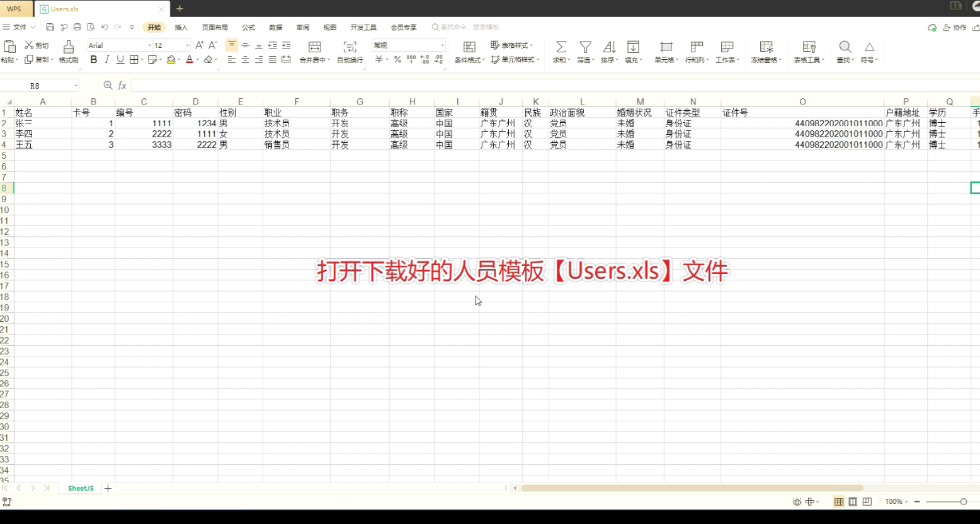Click Freeze Panes (冻结窗格) icon
The image size is (980, 524).
pos(766,47)
